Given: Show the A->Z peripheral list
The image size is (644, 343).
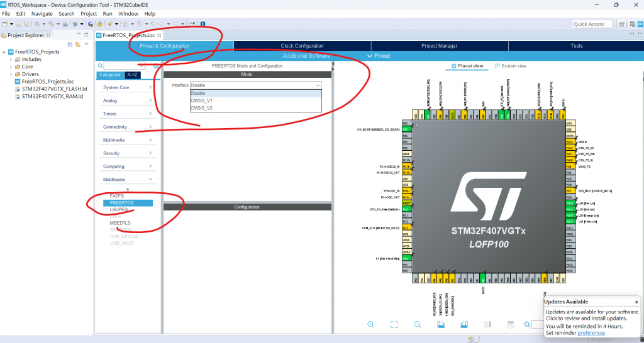Looking at the screenshot, I should click(132, 75).
